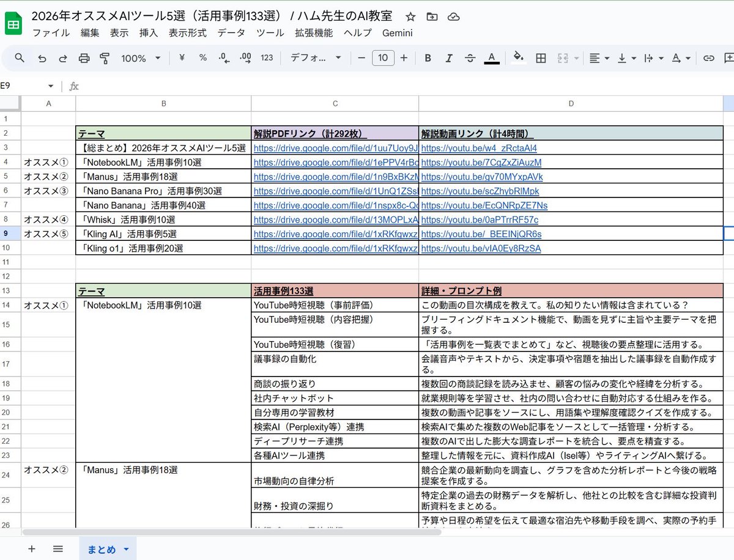Viewport: 734px width, 560px height.
Task: Open the borders tool
Action: 541,58
